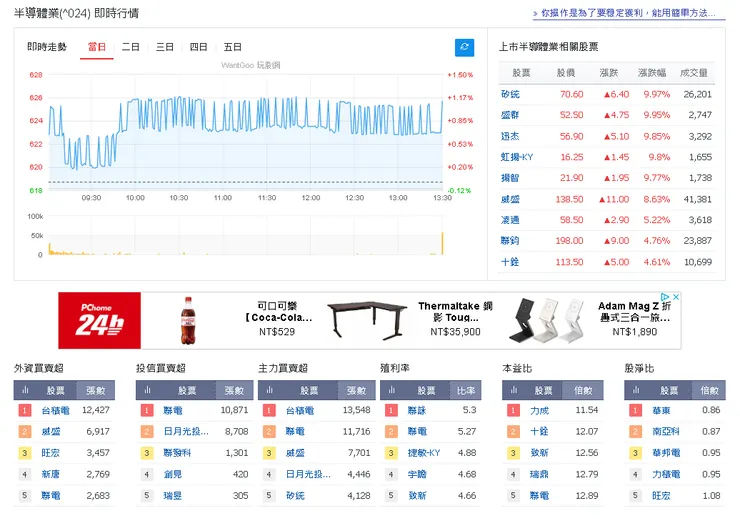Switch to the 三日 chart tab
Image resolution: width=740 pixels, height=519 pixels.
click(x=165, y=47)
